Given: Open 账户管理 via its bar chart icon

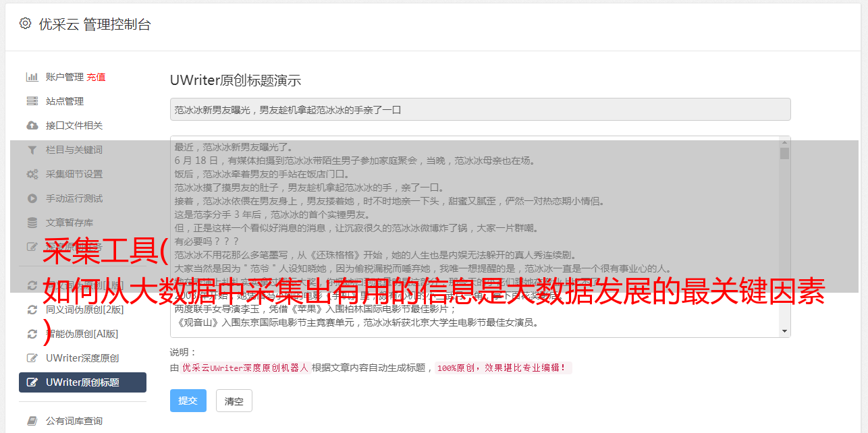Looking at the screenshot, I should tap(32, 77).
